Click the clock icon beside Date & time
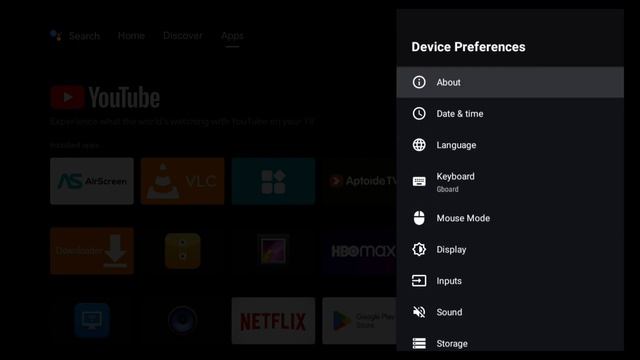The width and height of the screenshot is (640, 360). [x=419, y=113]
